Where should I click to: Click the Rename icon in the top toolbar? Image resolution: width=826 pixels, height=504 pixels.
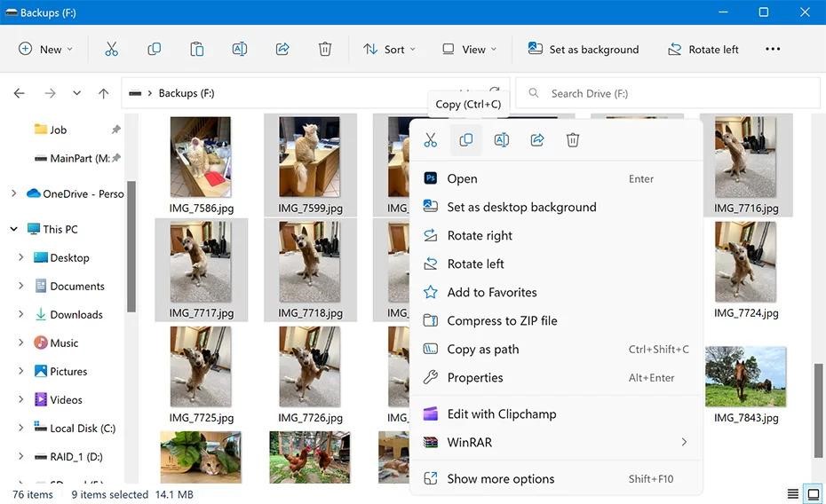(239, 50)
